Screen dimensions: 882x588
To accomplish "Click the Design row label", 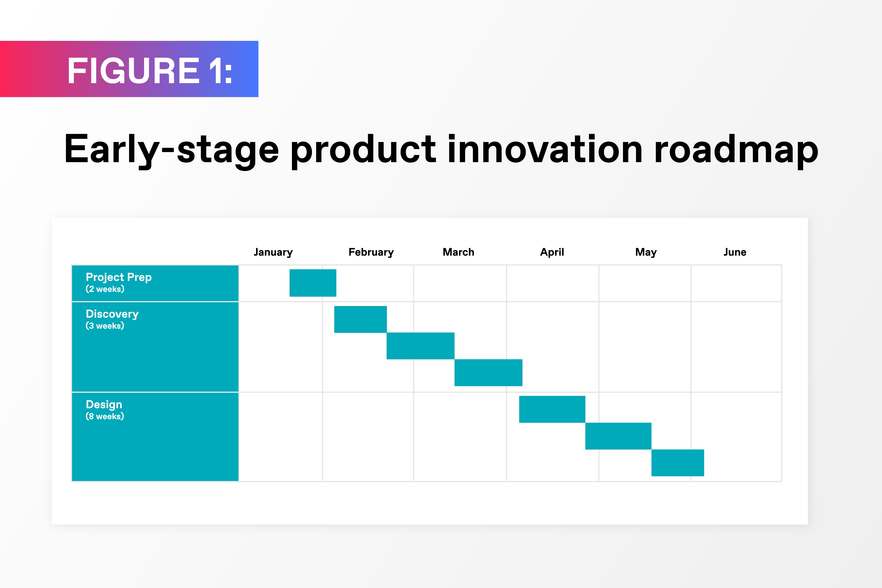I will 104,404.
